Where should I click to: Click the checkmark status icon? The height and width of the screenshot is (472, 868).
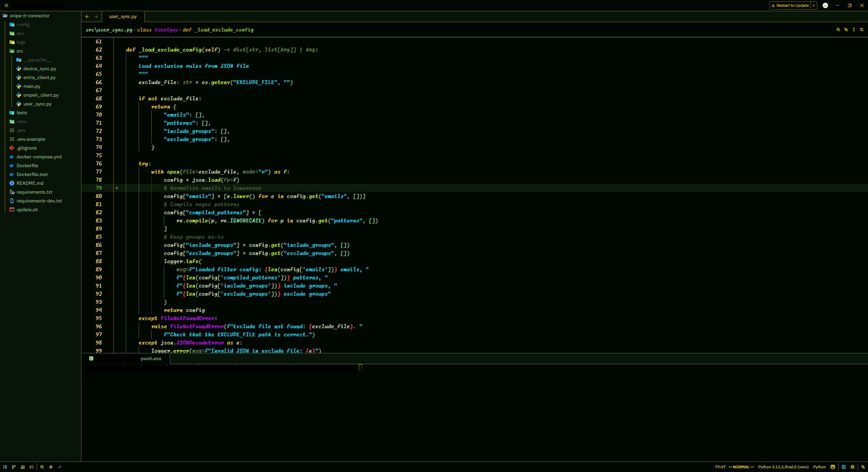(x=60, y=467)
